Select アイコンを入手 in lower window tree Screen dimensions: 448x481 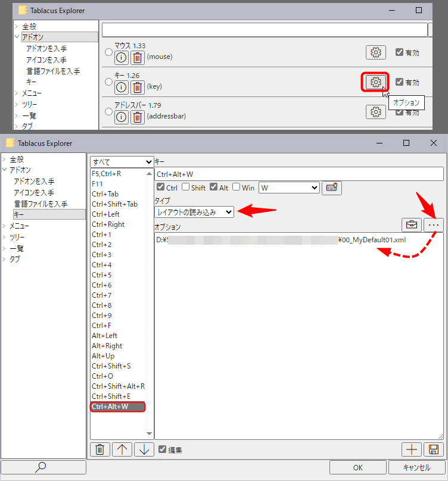34,193
